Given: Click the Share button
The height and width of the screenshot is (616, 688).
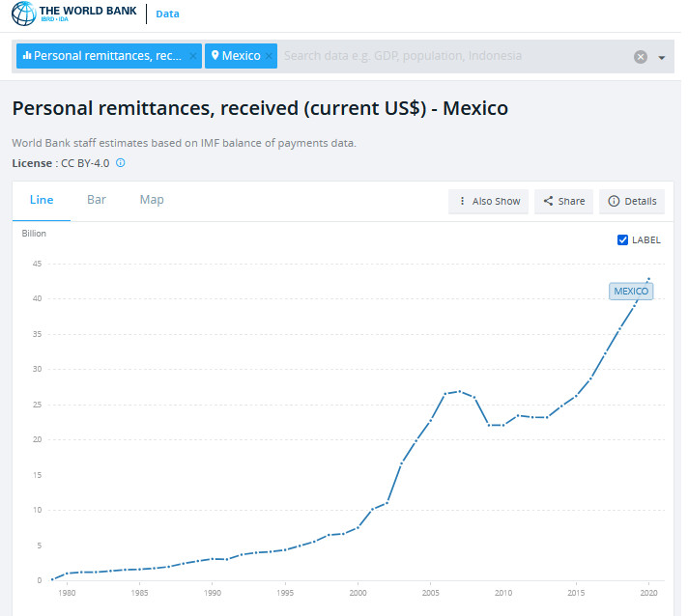Looking at the screenshot, I should [x=564, y=201].
